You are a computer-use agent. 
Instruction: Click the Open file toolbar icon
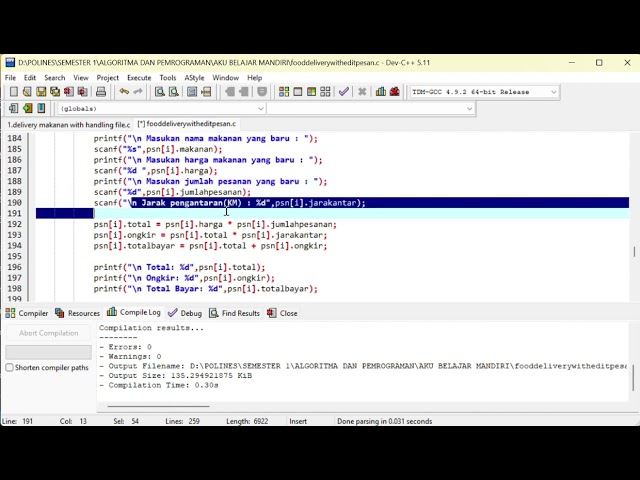tap(27, 92)
